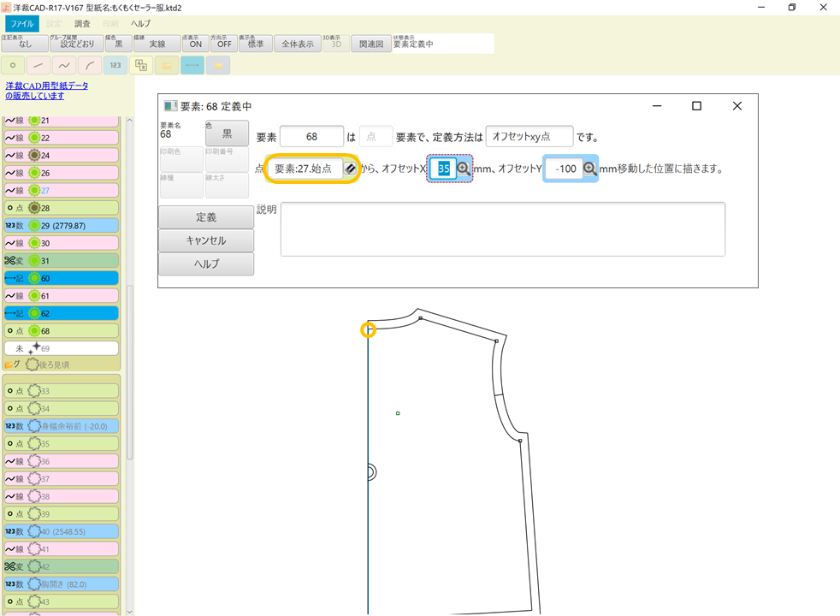The width and height of the screenshot is (840, 616).
Task: Open the 描線 実線 line style selector
Action: click(x=156, y=43)
